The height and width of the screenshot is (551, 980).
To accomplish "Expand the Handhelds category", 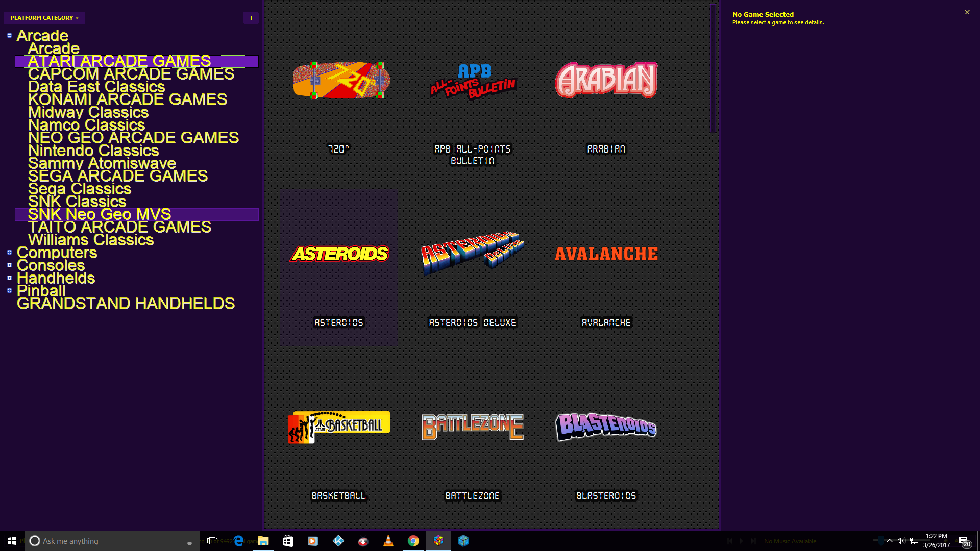I will pos(9,278).
